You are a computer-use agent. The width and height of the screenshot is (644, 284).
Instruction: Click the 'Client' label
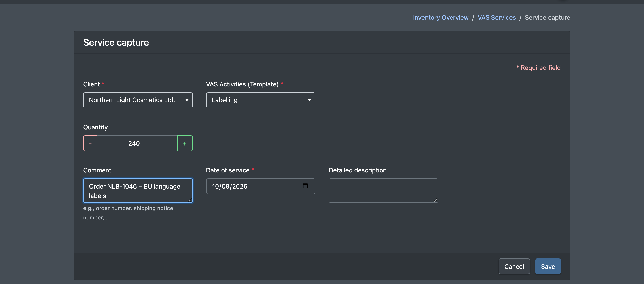click(x=91, y=84)
